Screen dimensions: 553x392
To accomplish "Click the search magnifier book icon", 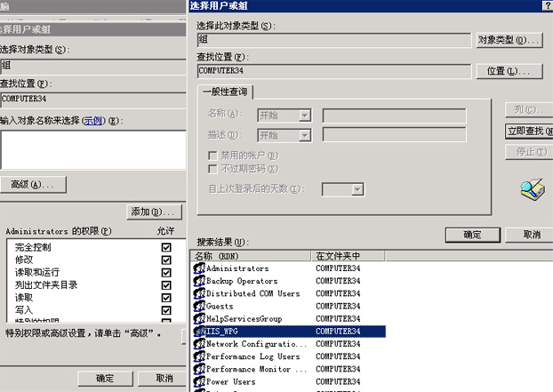I will click(x=533, y=189).
